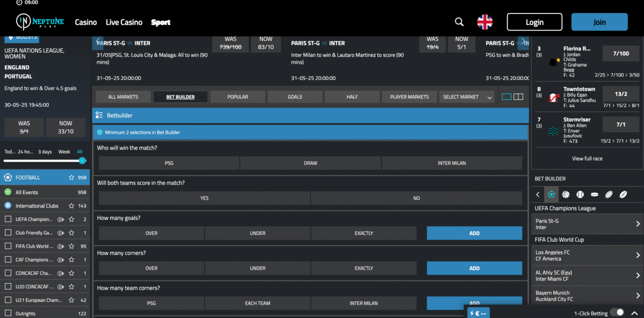The width and height of the screenshot is (644, 318).
Task: Switch to single-column market layout
Action: (507, 97)
